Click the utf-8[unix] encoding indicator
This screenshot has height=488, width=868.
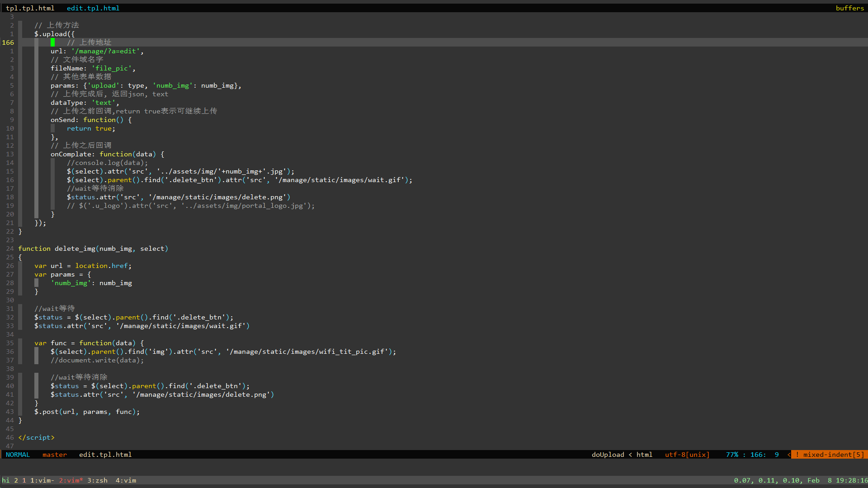pyautogui.click(x=687, y=455)
